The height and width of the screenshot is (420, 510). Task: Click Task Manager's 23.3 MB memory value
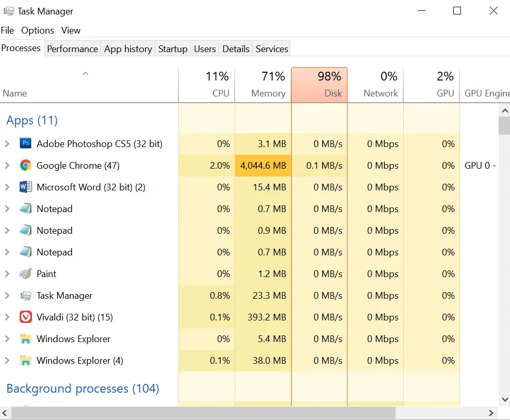[x=269, y=296]
